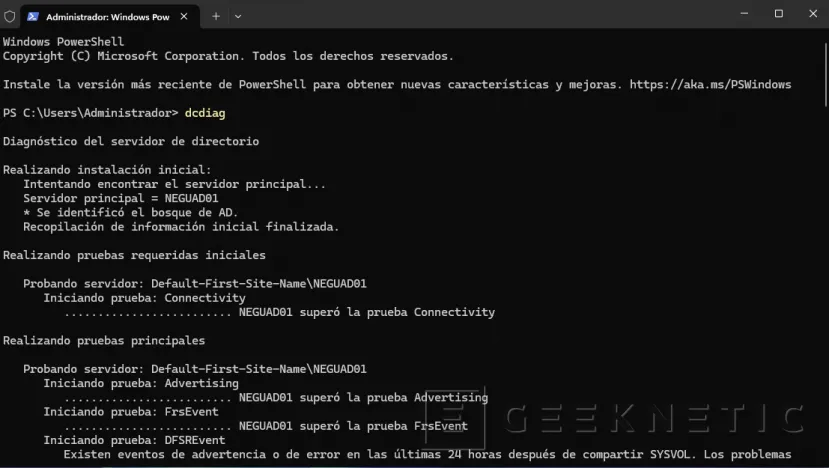Viewport: 829px width, 468px height.
Task: Click 'NEGUAD01 superó la prueba Connectivity' result
Action: pos(367,312)
